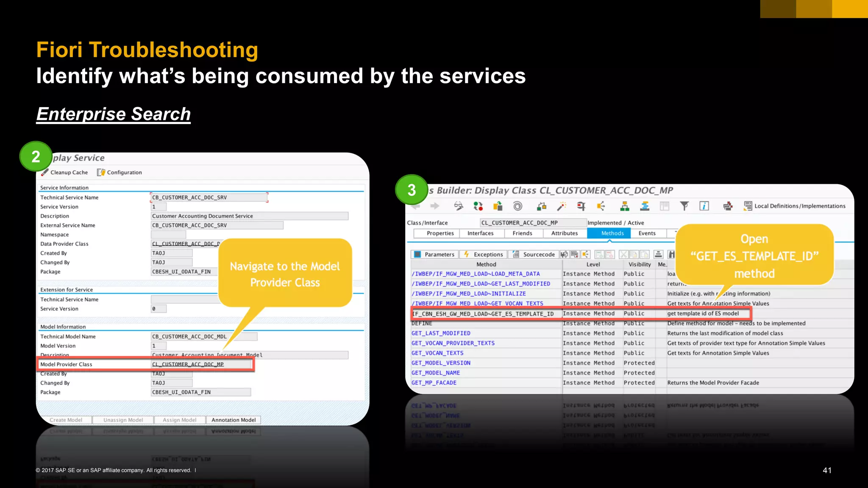
Task: Open the GET_VOCAN_PROVIDER_TEXTS method
Action: pyautogui.click(x=453, y=343)
